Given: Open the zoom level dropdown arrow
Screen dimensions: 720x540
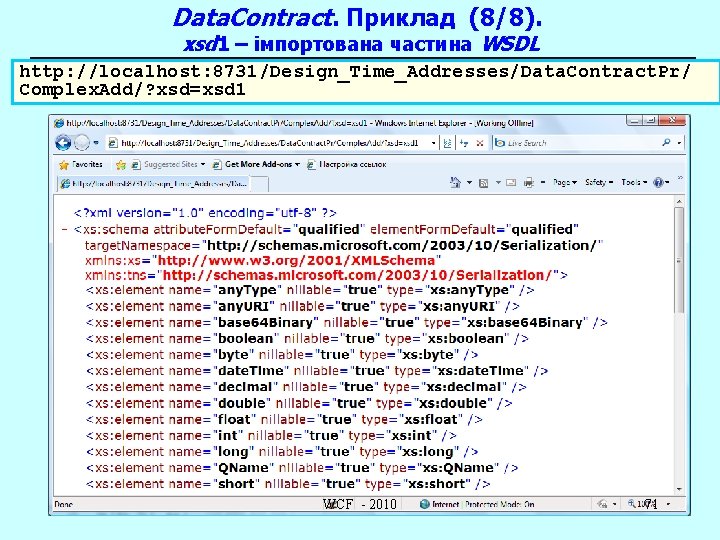Looking at the screenshot, I should 669,504.
